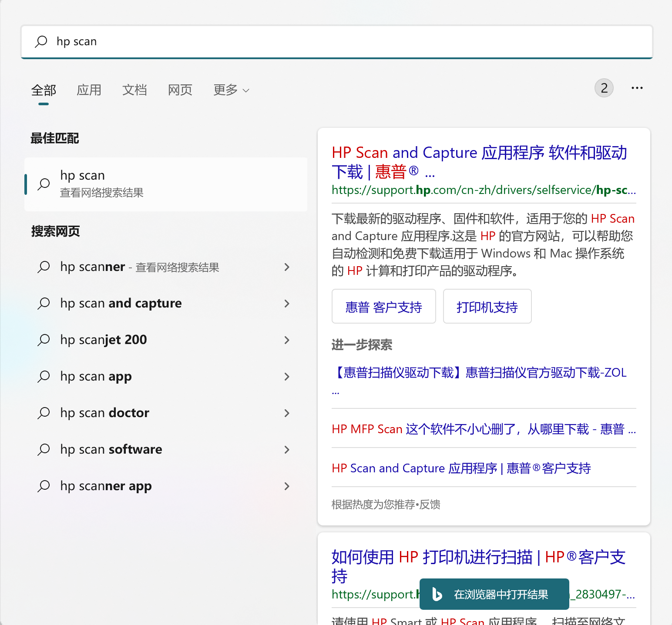The height and width of the screenshot is (625, 672).
Task: Click the Bing icon on the browser-open button
Action: pyautogui.click(x=437, y=594)
